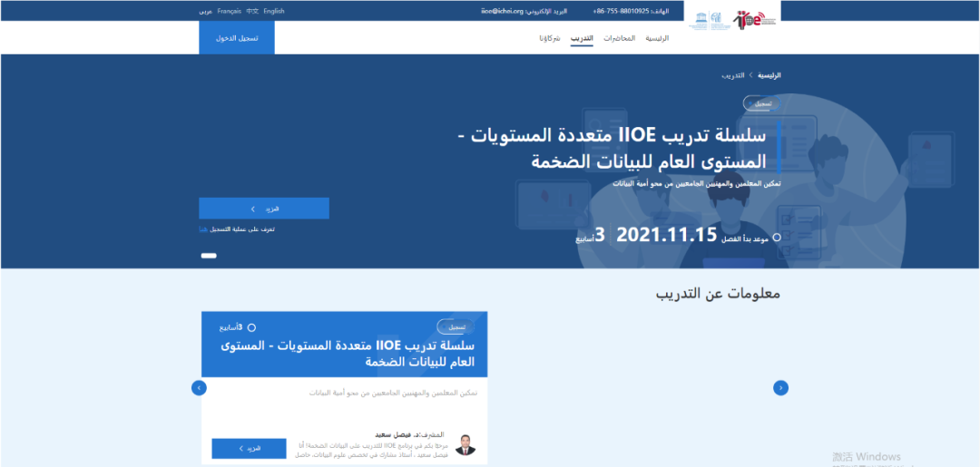
Task: Go to previous training card with left arrow
Action: click(x=199, y=388)
